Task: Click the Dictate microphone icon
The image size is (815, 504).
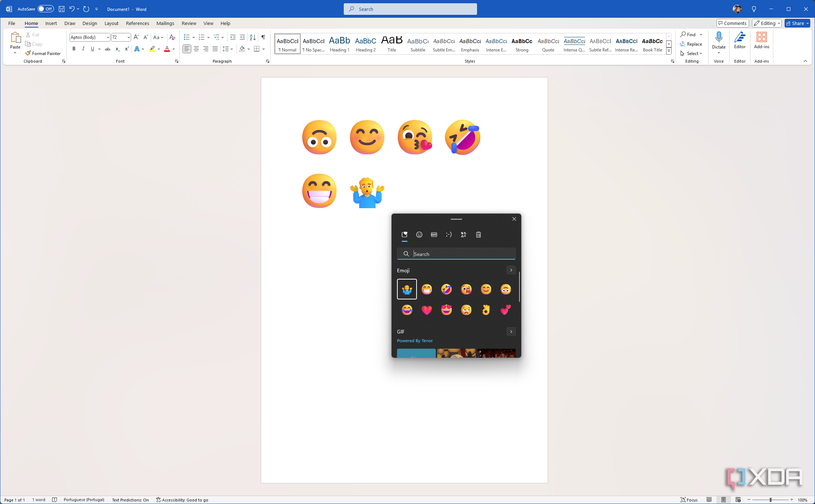Action: click(x=719, y=37)
